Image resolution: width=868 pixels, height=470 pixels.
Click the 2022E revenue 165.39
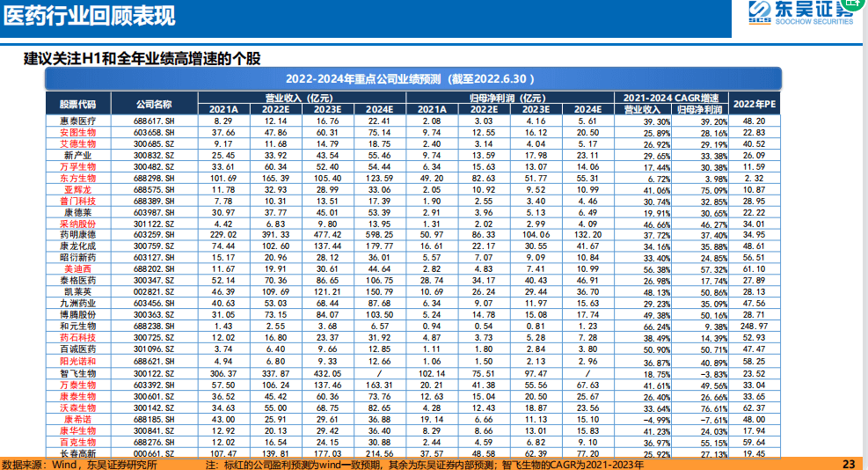click(x=275, y=178)
